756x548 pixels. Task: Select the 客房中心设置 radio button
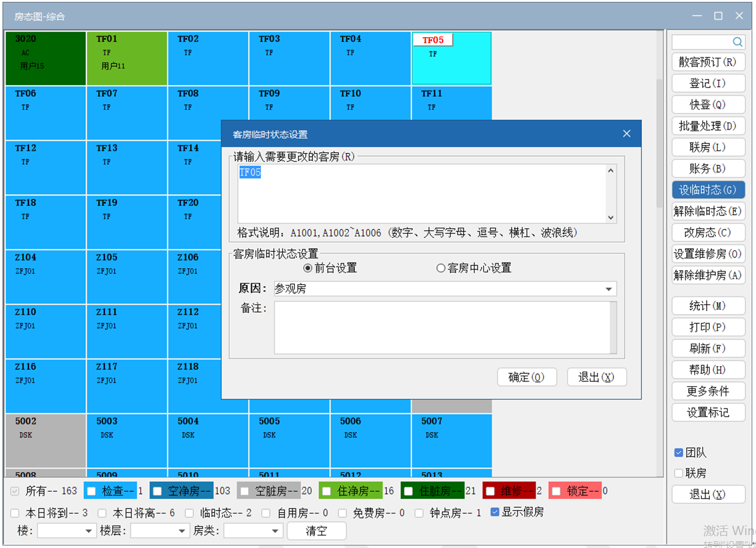tap(441, 268)
